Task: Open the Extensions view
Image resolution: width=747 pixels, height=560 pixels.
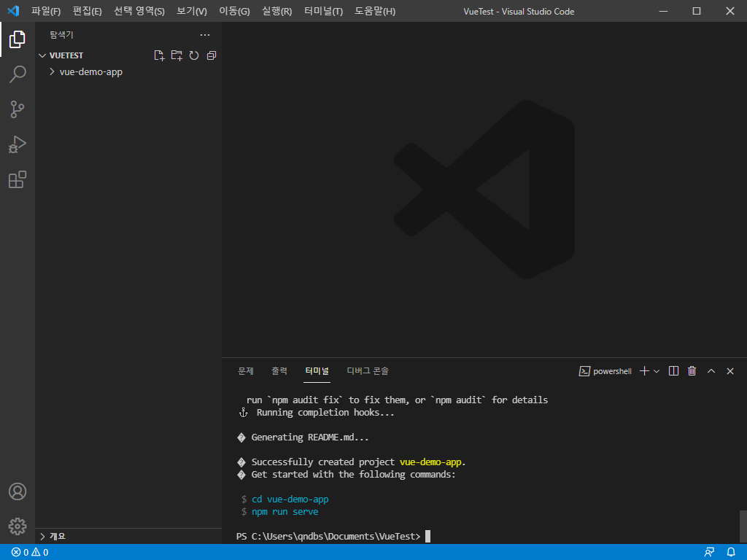Action: pos(18,179)
